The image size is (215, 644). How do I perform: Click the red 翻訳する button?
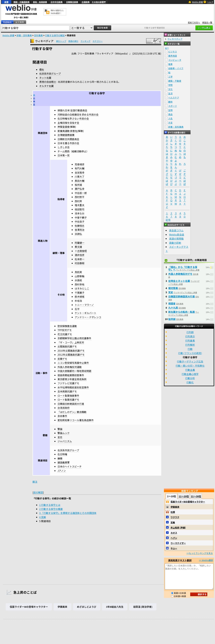[x=198, y=595]
